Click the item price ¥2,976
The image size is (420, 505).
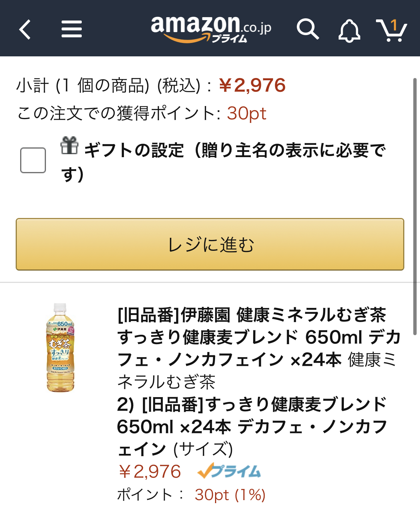click(149, 471)
